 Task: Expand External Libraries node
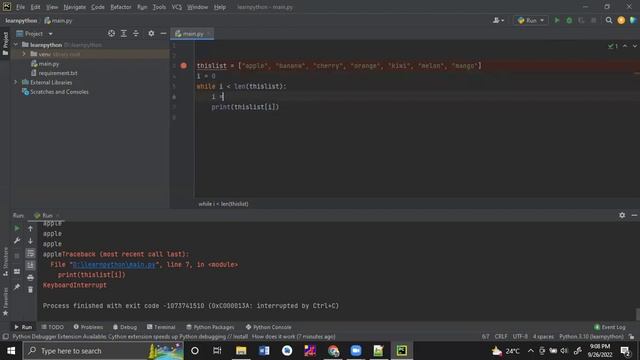point(16,82)
